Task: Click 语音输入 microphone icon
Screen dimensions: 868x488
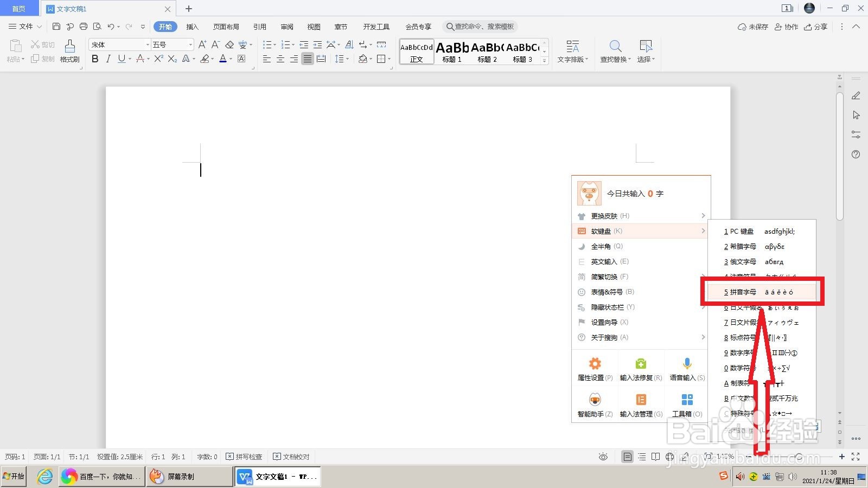Action: (x=687, y=363)
